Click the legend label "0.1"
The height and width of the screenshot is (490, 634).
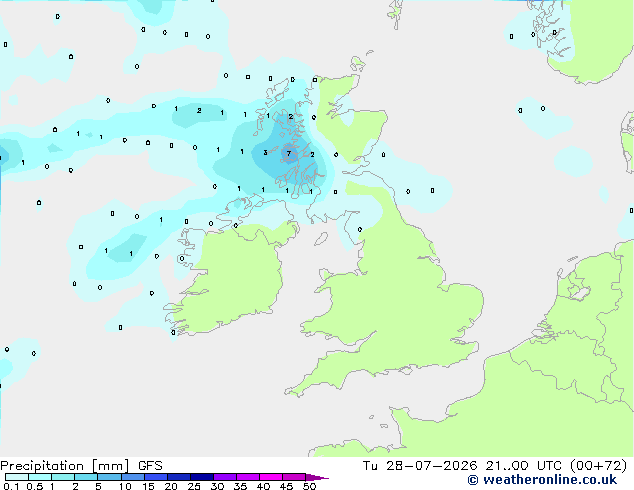coord(11,486)
